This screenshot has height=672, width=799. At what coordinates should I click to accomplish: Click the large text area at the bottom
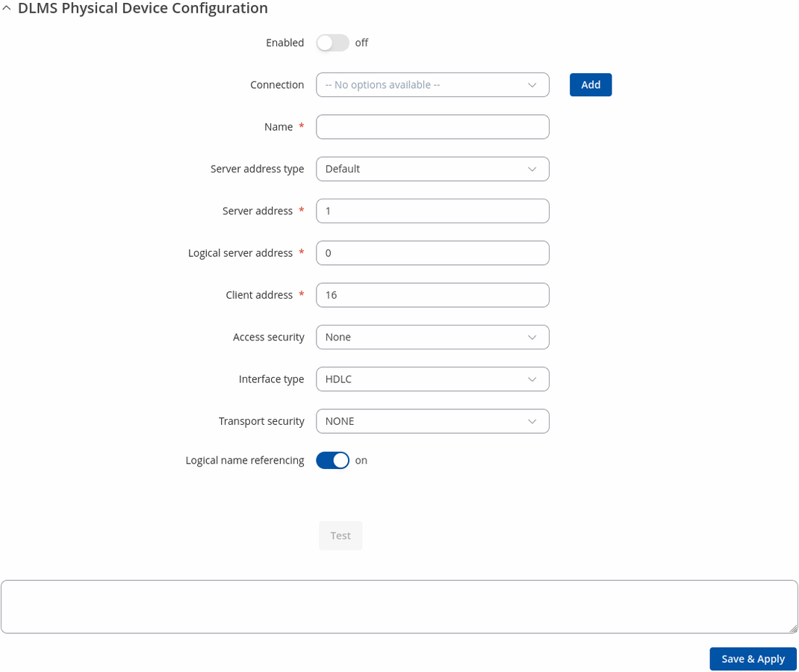[x=399, y=606]
